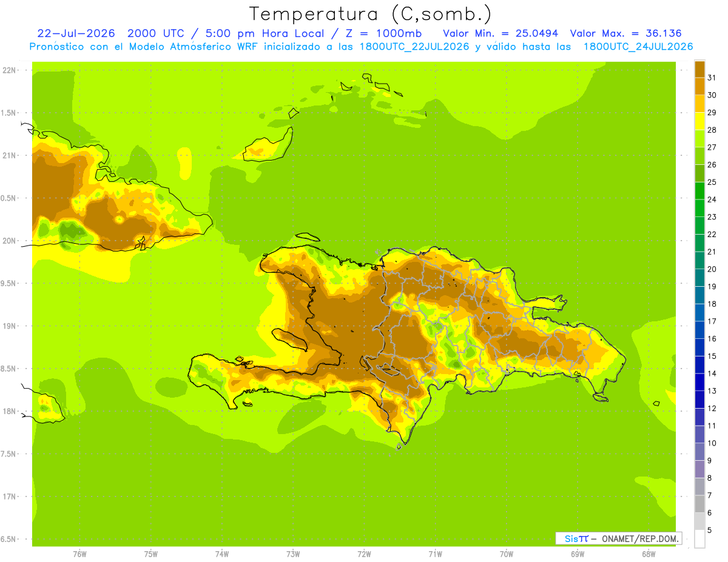Viewport: 728px width, 562px height.
Task: Click the "20N" latitude axis label
Action: (8, 241)
